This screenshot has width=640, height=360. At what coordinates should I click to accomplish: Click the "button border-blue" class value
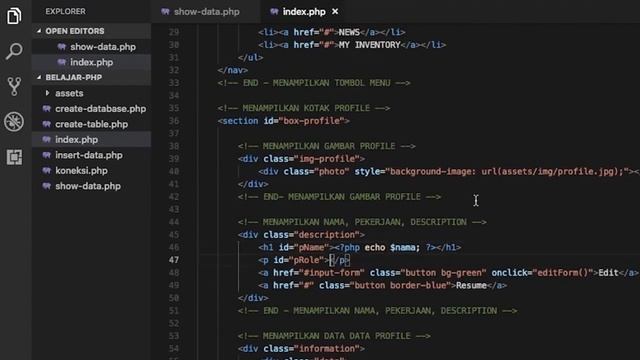coord(400,285)
